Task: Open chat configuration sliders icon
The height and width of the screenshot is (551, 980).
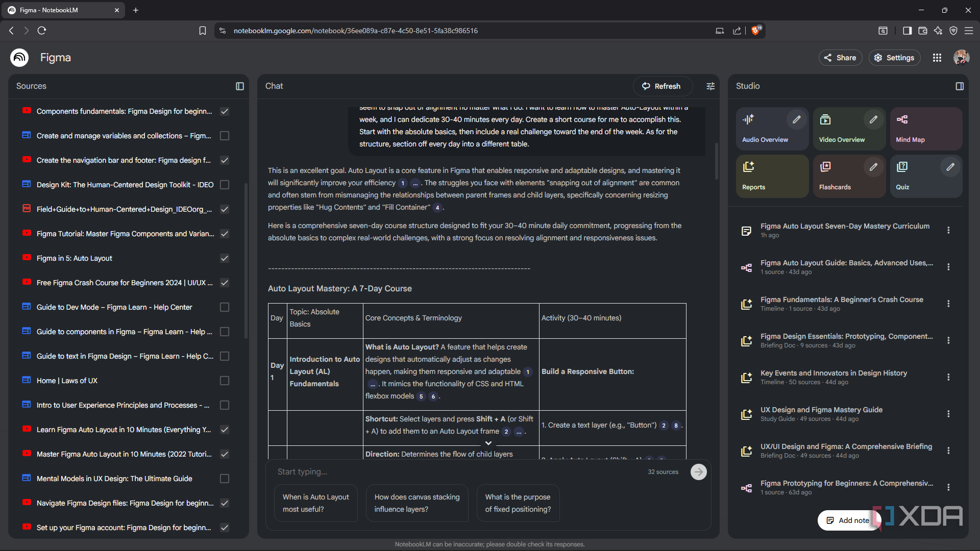Action: pos(710,86)
